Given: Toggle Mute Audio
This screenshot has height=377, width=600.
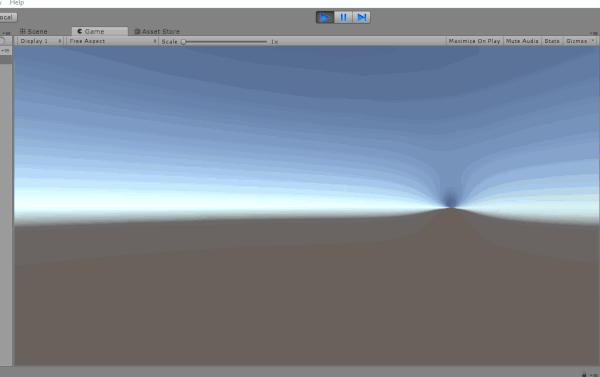Looking at the screenshot, I should 522,41.
